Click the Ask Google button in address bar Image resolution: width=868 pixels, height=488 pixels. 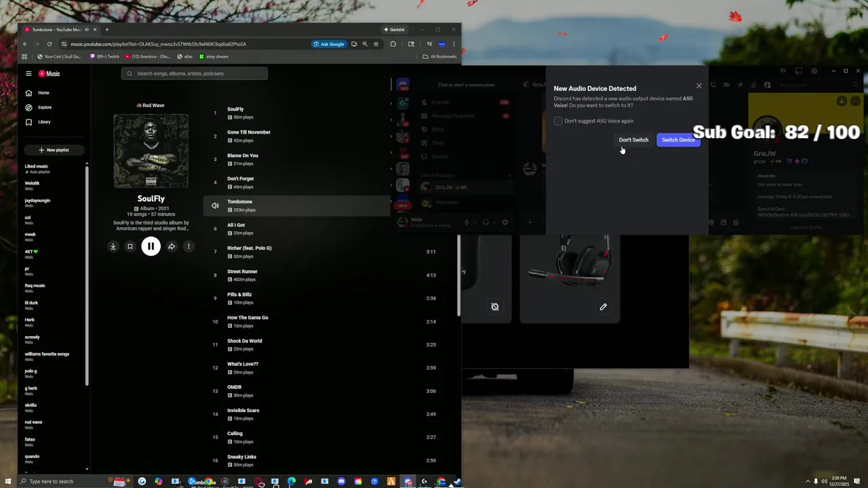329,44
